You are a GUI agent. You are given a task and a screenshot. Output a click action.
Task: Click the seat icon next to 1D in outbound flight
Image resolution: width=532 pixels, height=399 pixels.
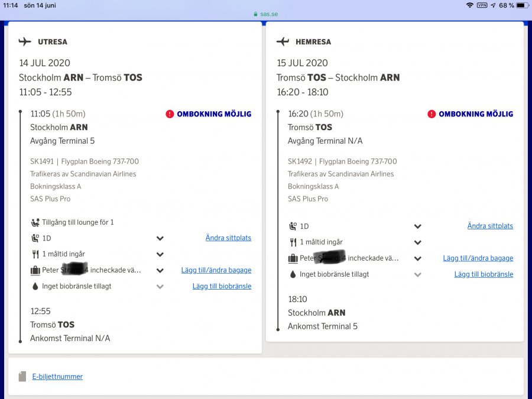pos(35,238)
